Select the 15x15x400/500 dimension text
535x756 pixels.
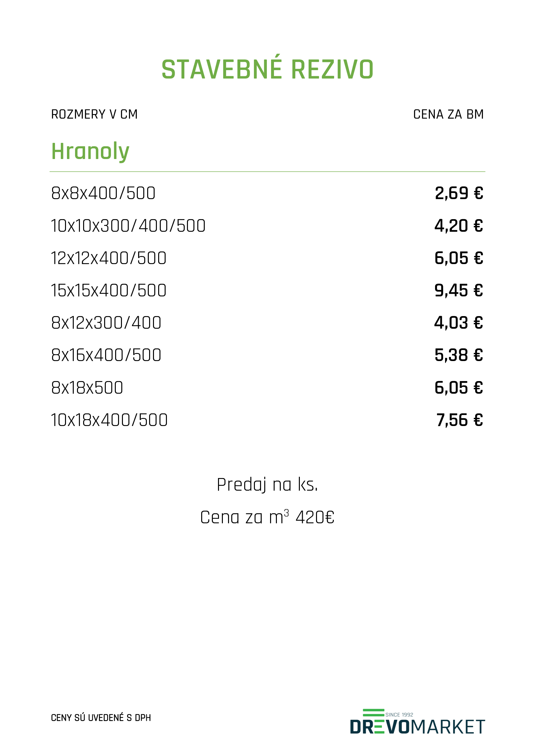[x=109, y=290]
